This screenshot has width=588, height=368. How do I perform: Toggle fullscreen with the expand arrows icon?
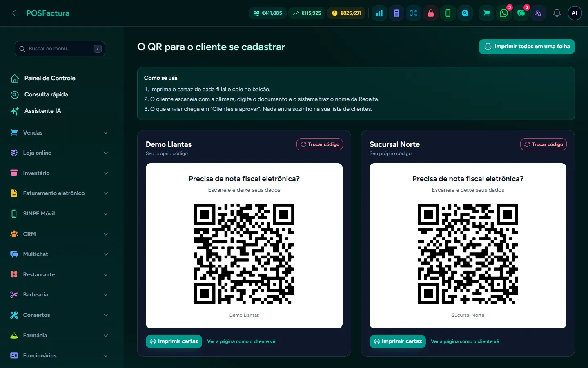pos(414,13)
